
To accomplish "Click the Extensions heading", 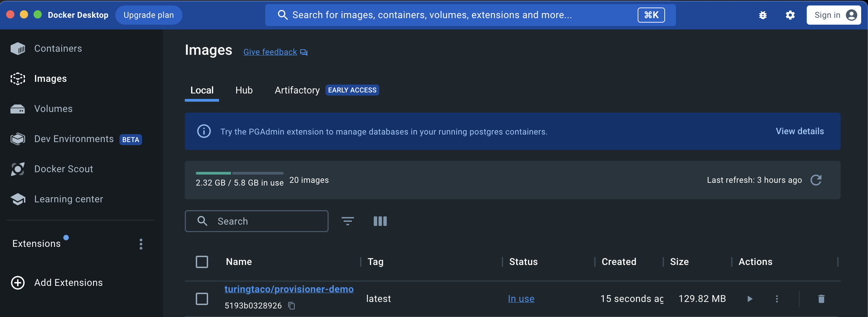I will click(x=37, y=244).
